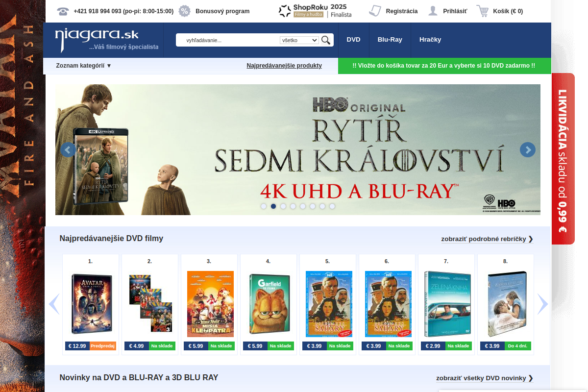Select sixth banner slide dot
This screenshot has width=588, height=392.
pyautogui.click(x=313, y=206)
